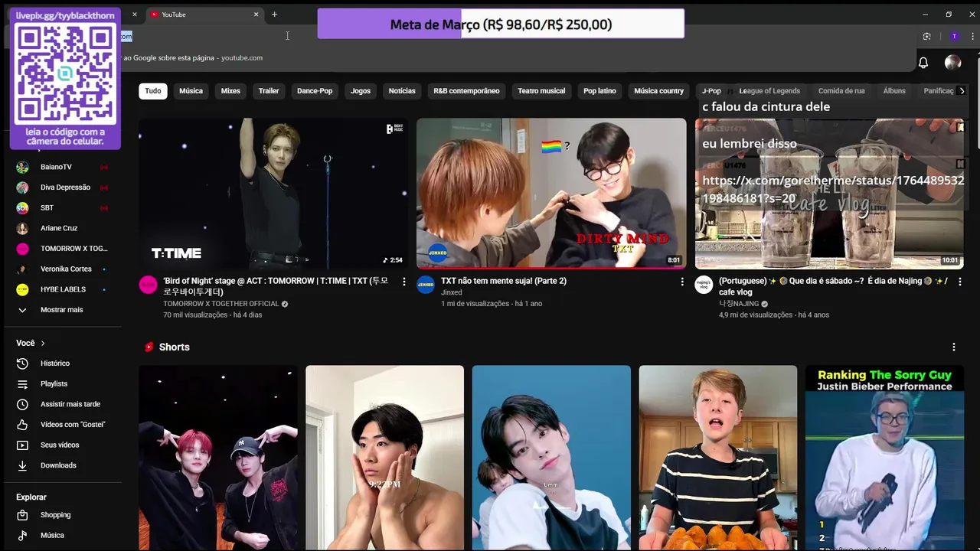Open options menu for 'Bird of Night' video
The width and height of the screenshot is (980, 551).
coord(404,282)
